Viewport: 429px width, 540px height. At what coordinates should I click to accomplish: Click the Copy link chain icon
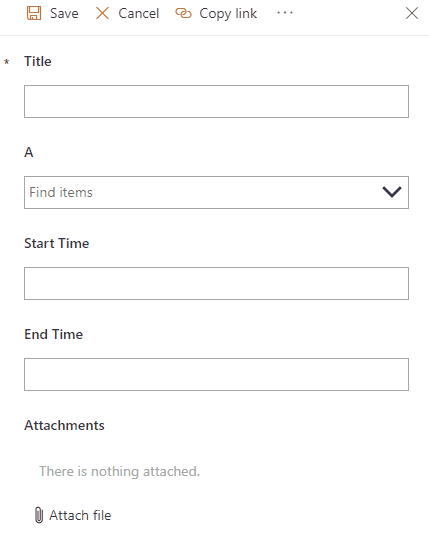click(x=183, y=13)
